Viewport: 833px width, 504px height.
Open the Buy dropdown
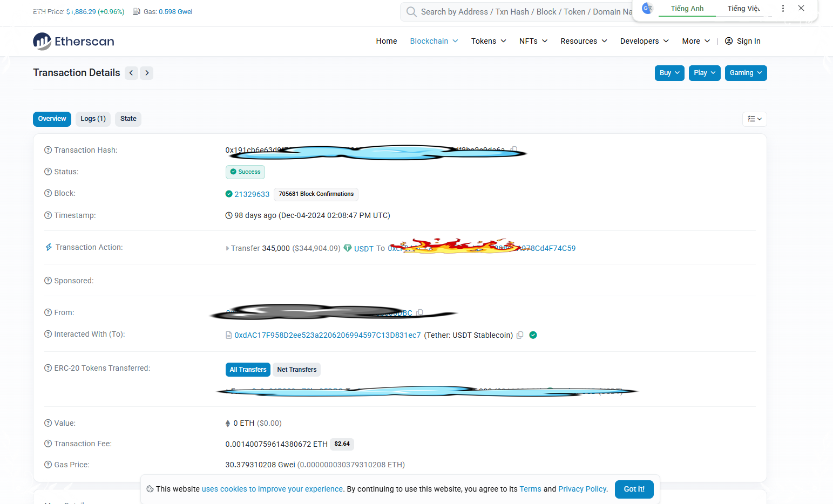[x=669, y=73]
